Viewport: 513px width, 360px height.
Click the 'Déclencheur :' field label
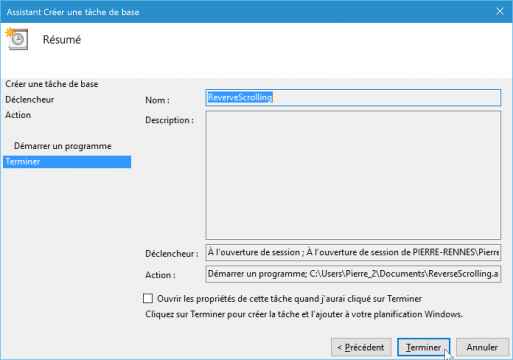tap(172, 254)
